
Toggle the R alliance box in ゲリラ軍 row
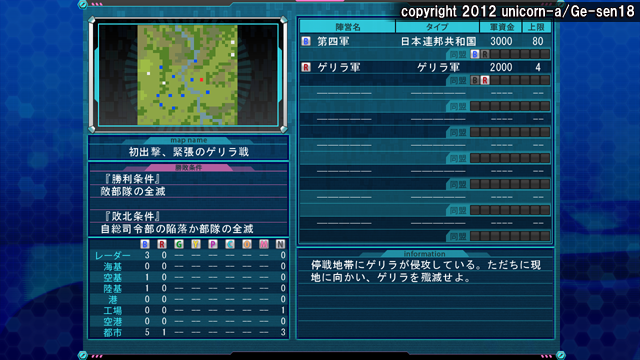(x=485, y=80)
